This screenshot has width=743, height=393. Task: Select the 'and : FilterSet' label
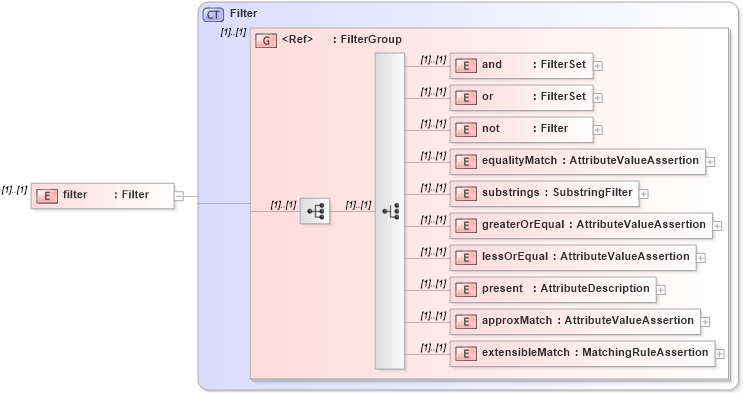pos(534,64)
